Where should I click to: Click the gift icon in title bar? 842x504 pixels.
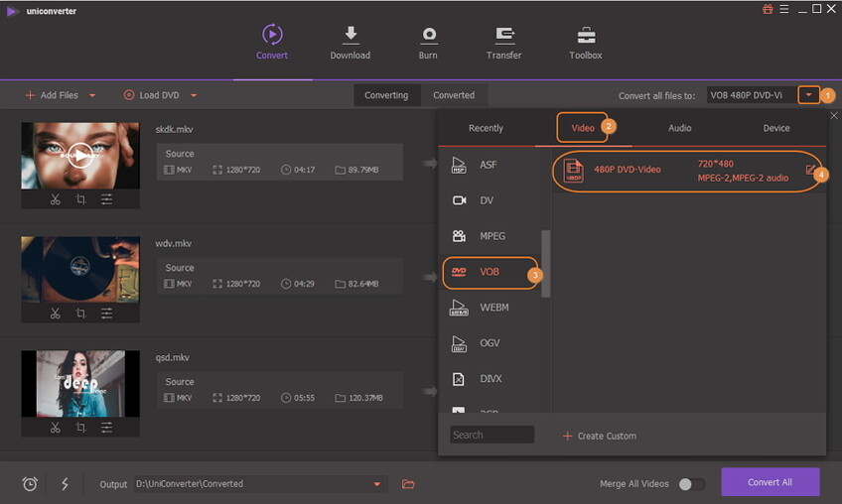(x=768, y=9)
